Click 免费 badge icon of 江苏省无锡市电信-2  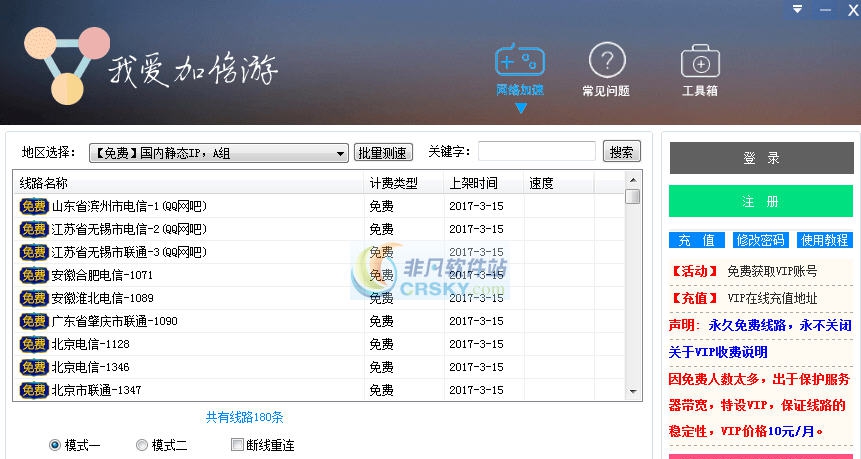[34, 229]
